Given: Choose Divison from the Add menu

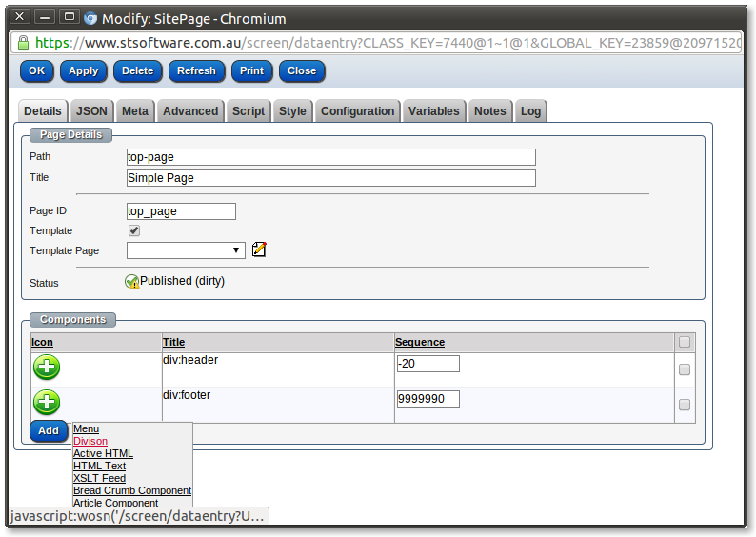Looking at the screenshot, I should click(90, 442).
